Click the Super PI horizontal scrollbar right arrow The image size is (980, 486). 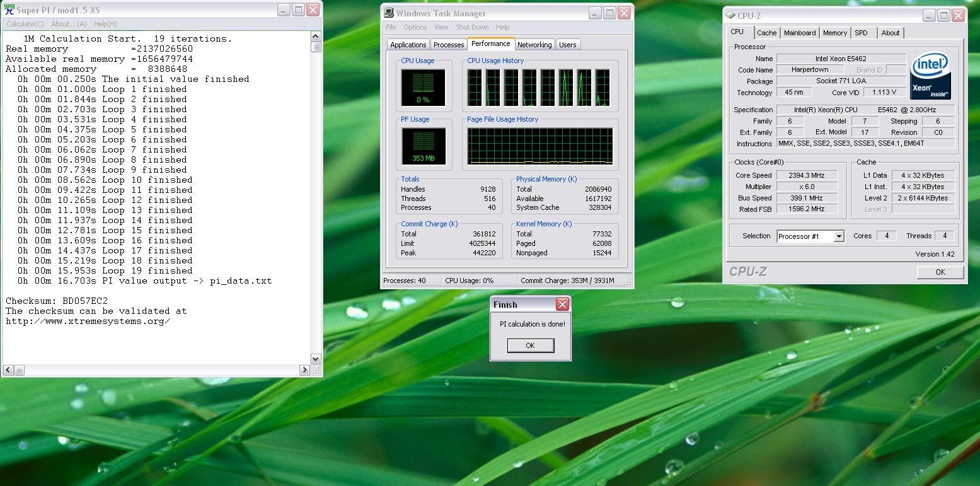[304, 370]
